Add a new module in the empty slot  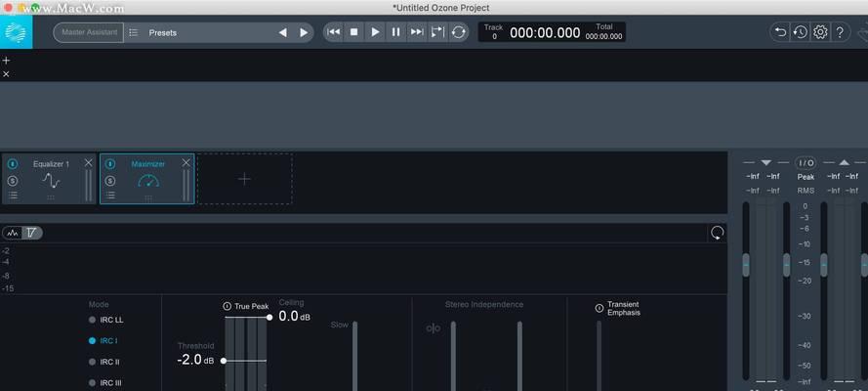click(244, 179)
